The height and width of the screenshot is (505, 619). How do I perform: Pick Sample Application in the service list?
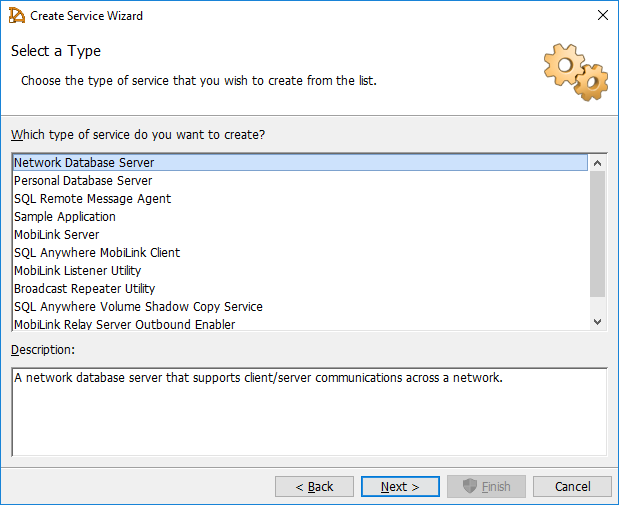pos(65,217)
